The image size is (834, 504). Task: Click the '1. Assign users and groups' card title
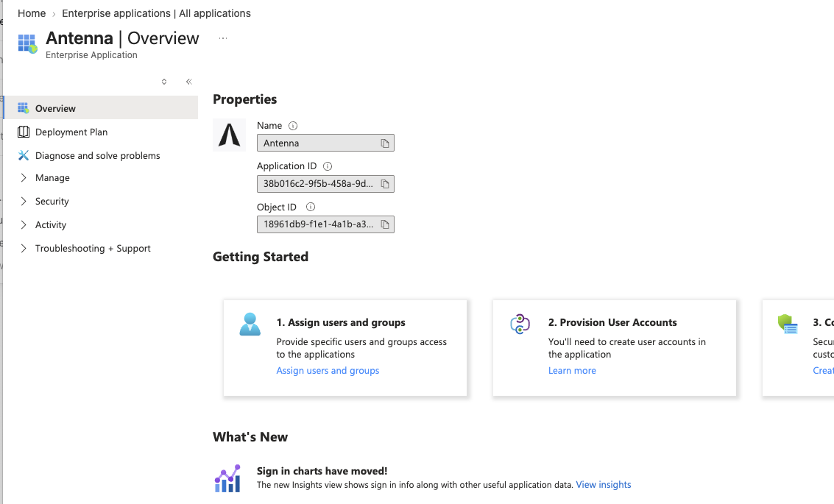click(341, 322)
